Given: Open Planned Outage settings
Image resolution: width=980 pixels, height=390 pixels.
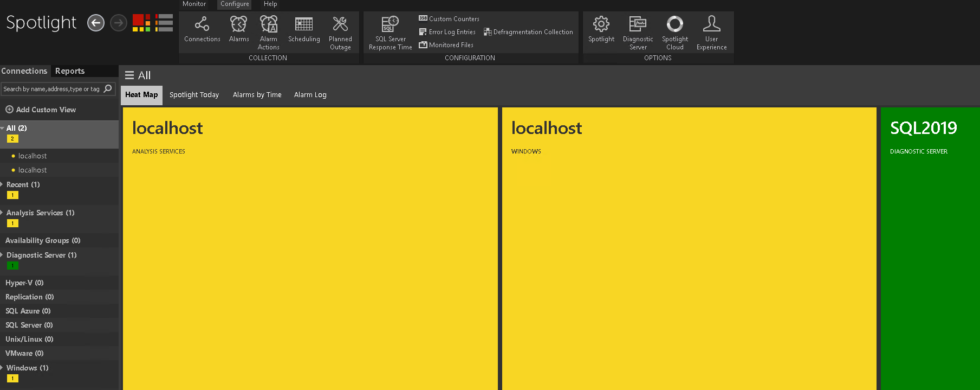Looking at the screenshot, I should [340, 33].
